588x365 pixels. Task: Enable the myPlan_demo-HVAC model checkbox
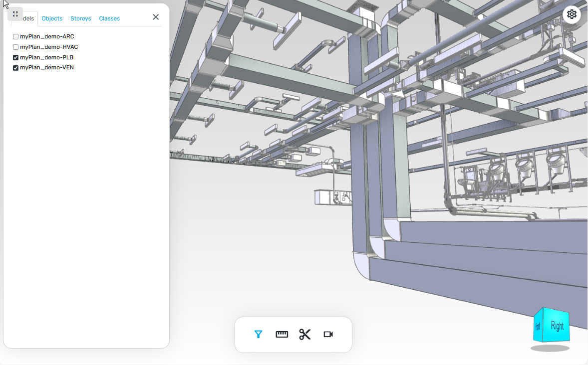pos(16,47)
